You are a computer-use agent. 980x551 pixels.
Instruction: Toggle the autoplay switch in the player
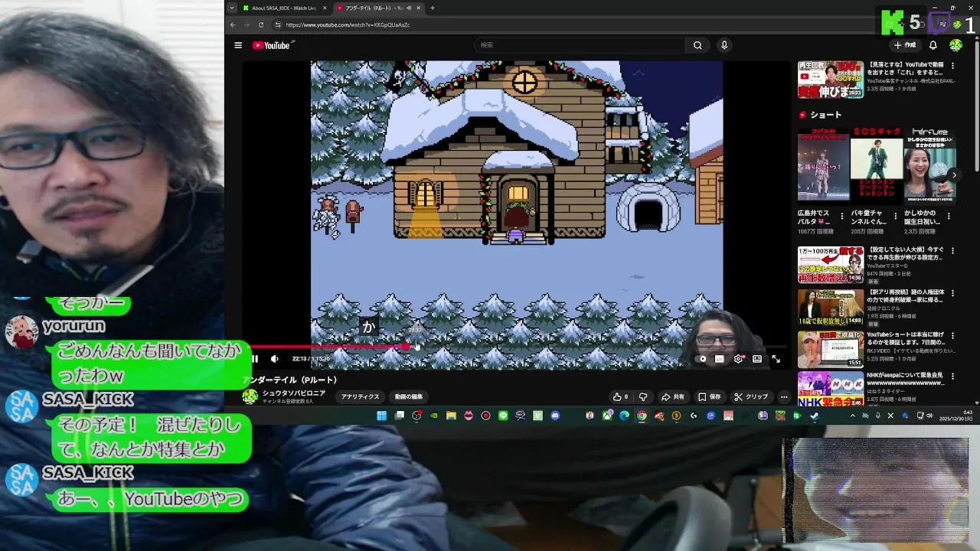pyautogui.click(x=701, y=358)
